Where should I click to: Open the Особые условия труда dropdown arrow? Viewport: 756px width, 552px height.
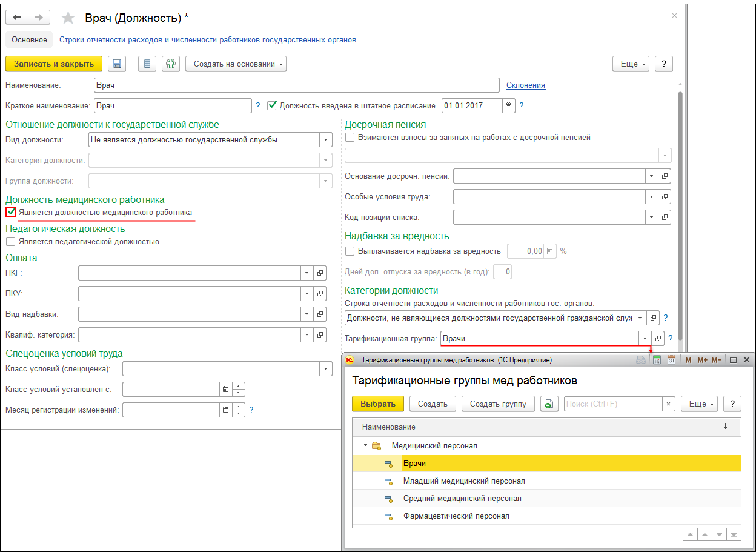[652, 196]
